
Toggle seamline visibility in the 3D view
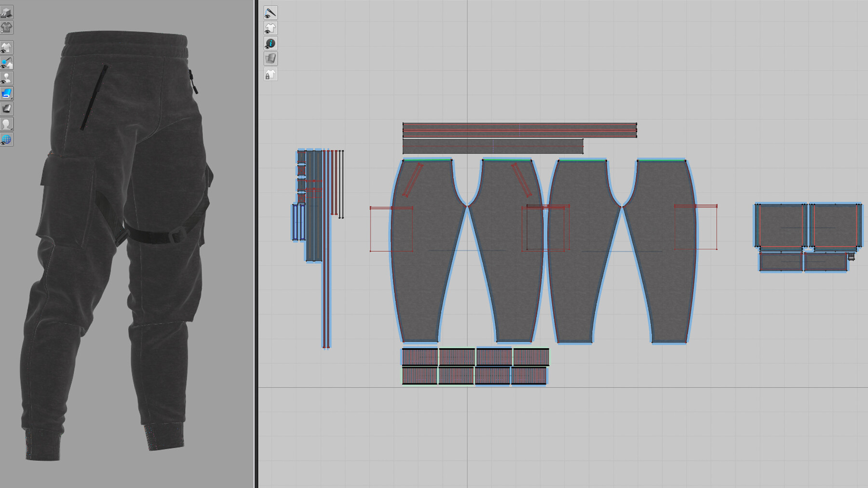pos(7,62)
